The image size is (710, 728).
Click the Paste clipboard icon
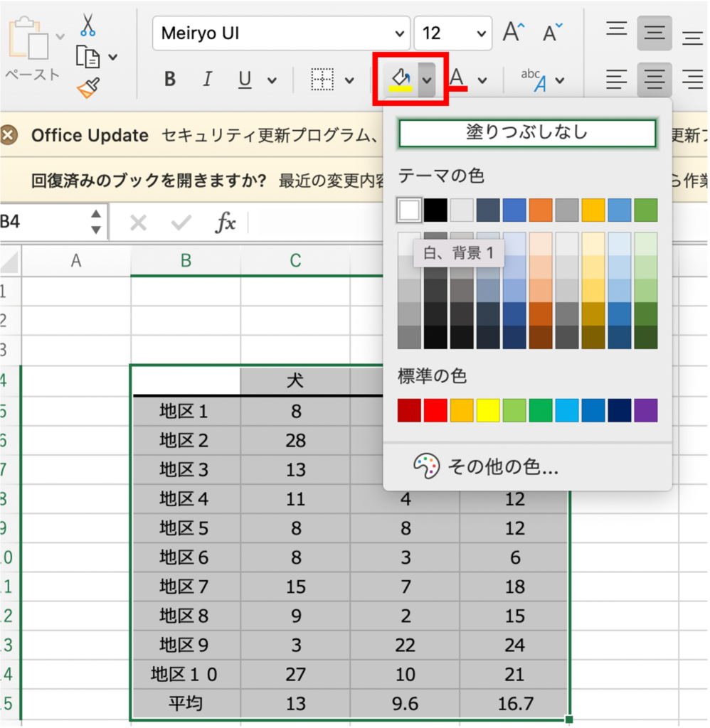point(28,38)
